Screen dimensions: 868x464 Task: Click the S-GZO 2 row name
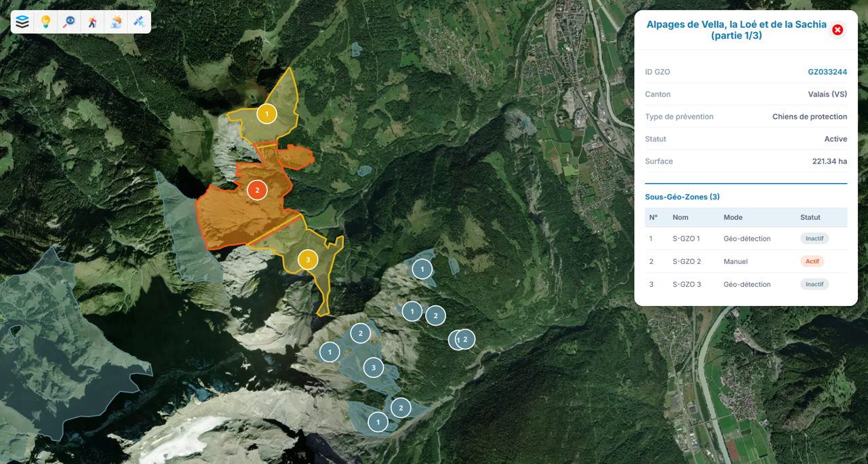pos(686,261)
